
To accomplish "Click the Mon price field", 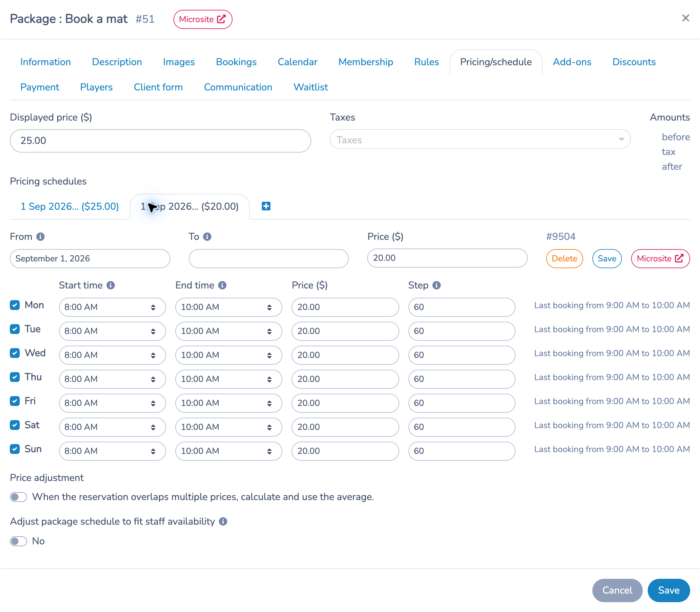I will click(x=345, y=307).
